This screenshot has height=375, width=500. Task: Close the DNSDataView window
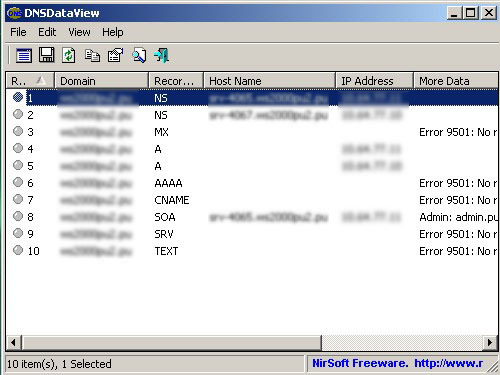pyautogui.click(x=489, y=13)
